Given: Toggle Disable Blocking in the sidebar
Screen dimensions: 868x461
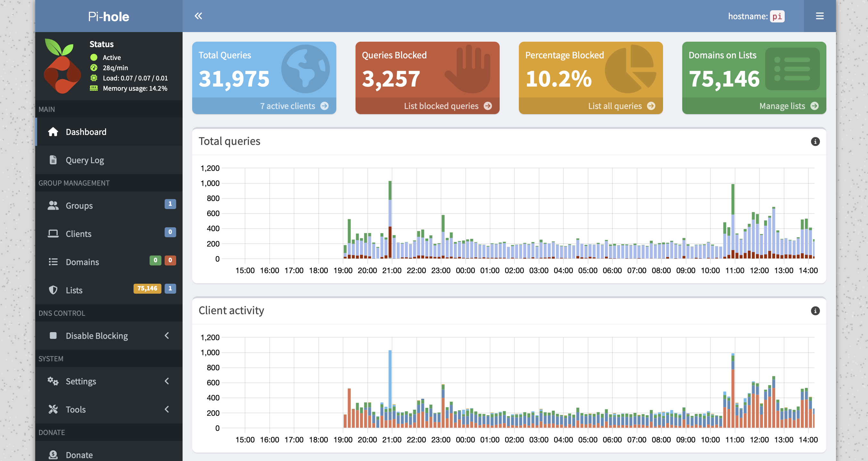Looking at the screenshot, I should pos(97,336).
